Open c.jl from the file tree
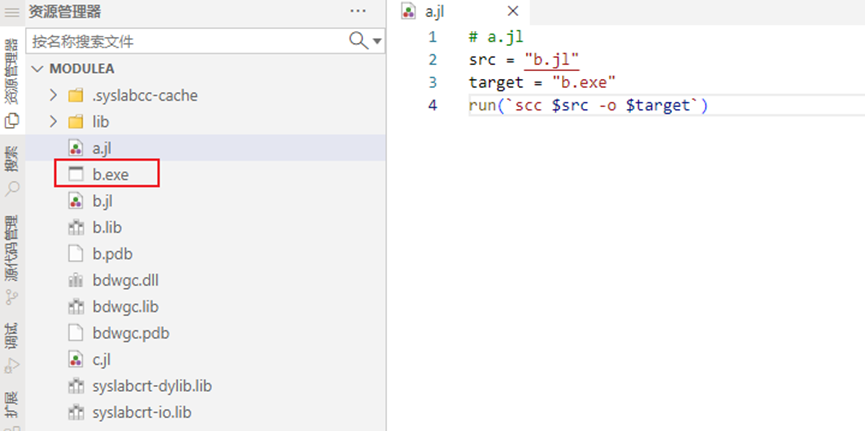Screen dimensions: 865x431 [205, 360]
